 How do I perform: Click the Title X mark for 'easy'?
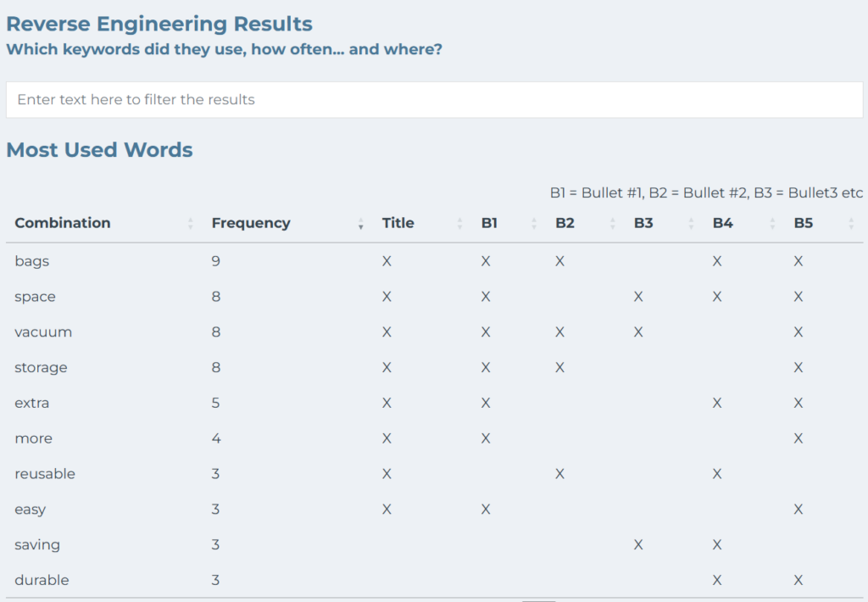pyautogui.click(x=387, y=510)
